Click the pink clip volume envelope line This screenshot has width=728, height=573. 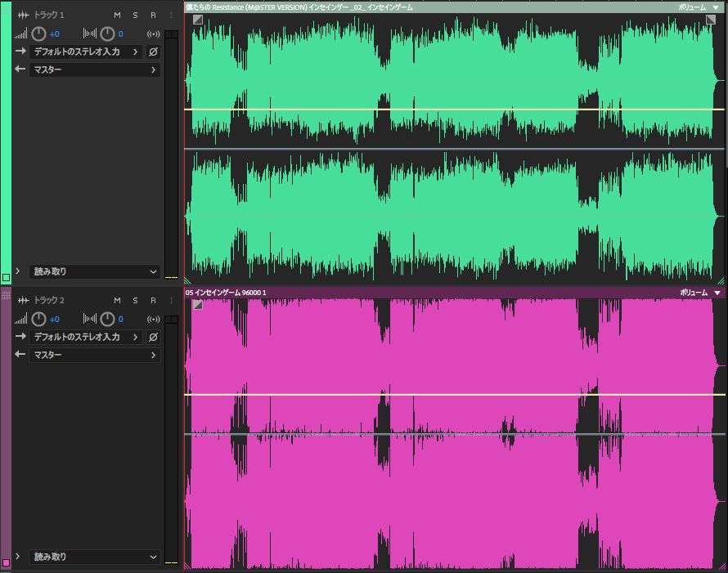455,395
